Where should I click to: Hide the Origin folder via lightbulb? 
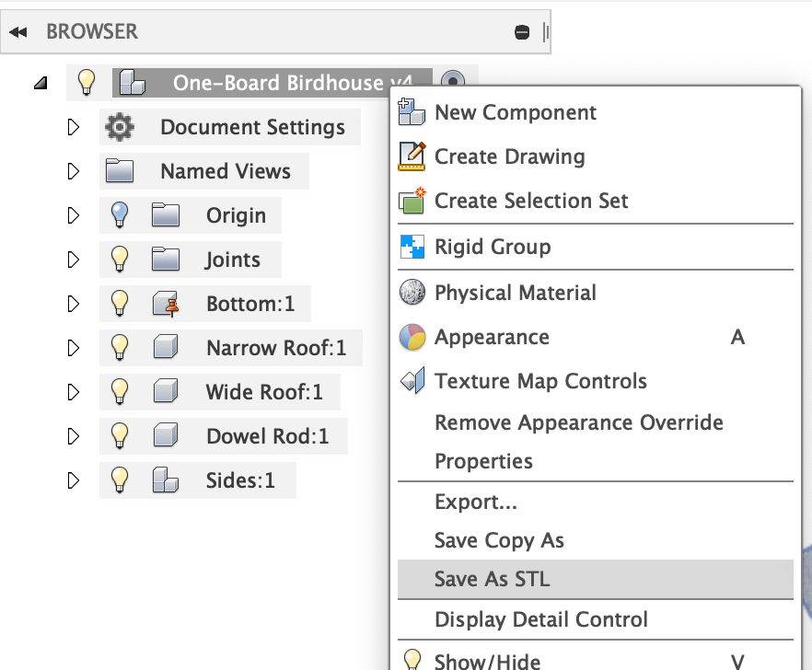tap(120, 214)
